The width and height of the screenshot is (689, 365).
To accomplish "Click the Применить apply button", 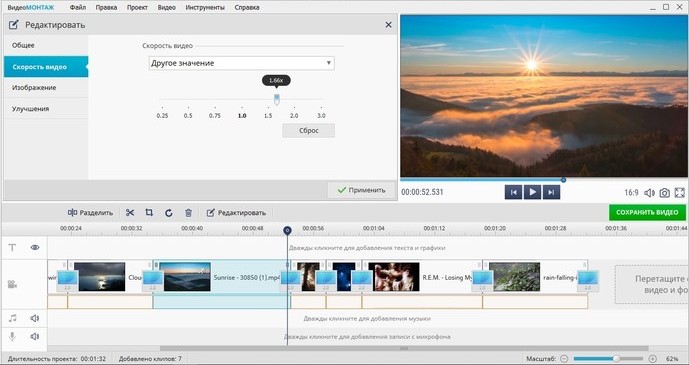I will [x=361, y=190].
